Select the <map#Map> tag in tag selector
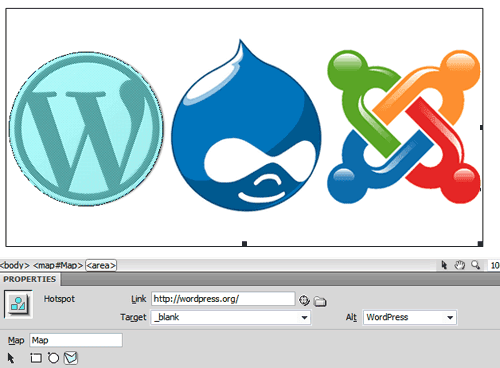500x368 pixels. (x=58, y=265)
